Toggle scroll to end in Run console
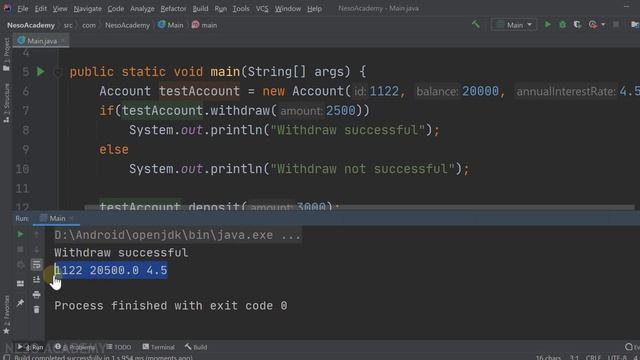The image size is (640, 360). [36, 280]
